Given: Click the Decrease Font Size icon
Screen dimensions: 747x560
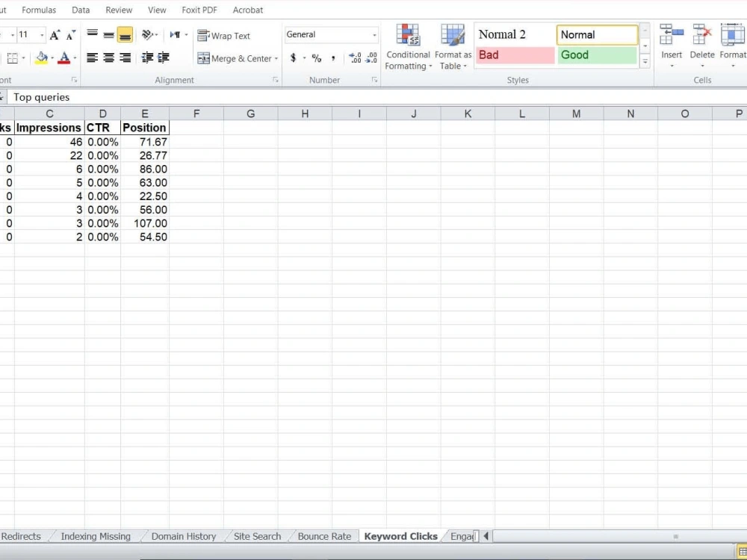Looking at the screenshot, I should pyautogui.click(x=70, y=35).
